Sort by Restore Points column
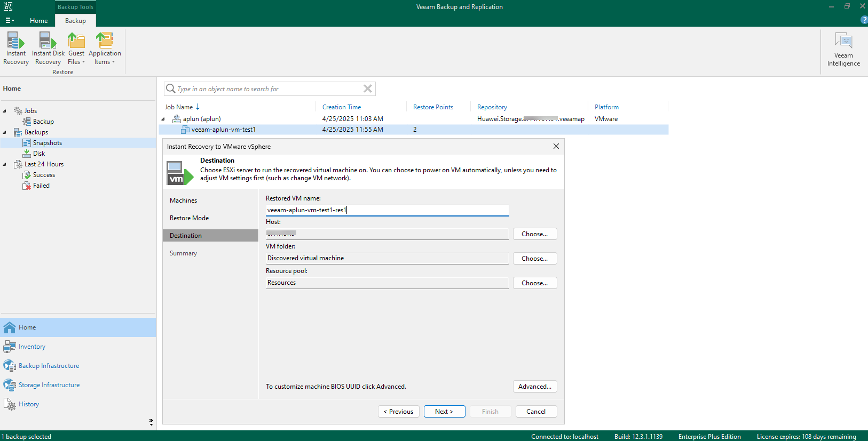Image resolution: width=868 pixels, height=441 pixels. coord(433,107)
